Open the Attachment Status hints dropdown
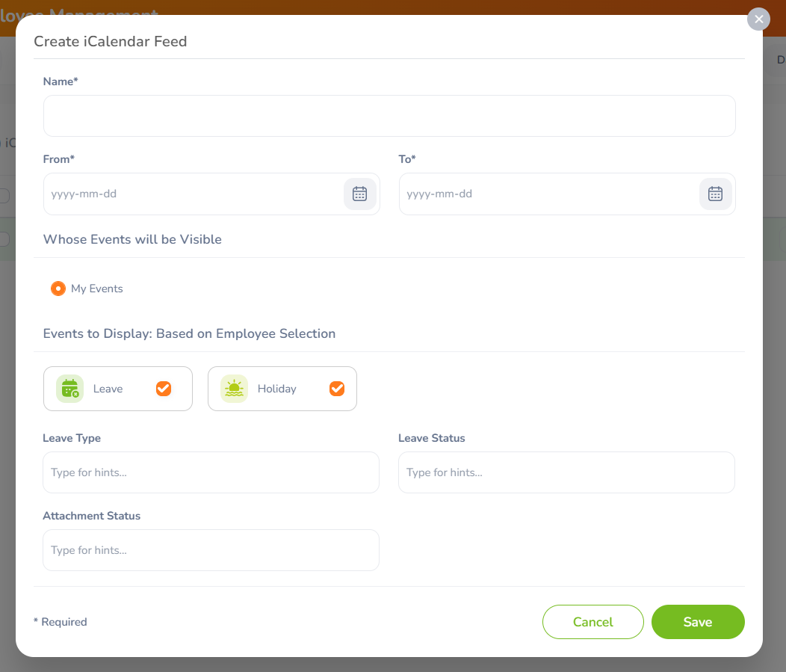786x672 pixels. [x=211, y=550]
